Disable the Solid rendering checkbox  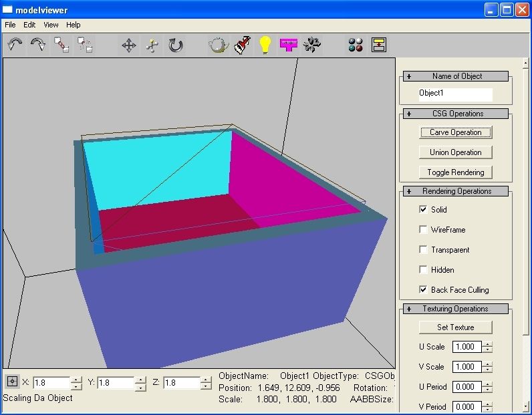point(423,210)
